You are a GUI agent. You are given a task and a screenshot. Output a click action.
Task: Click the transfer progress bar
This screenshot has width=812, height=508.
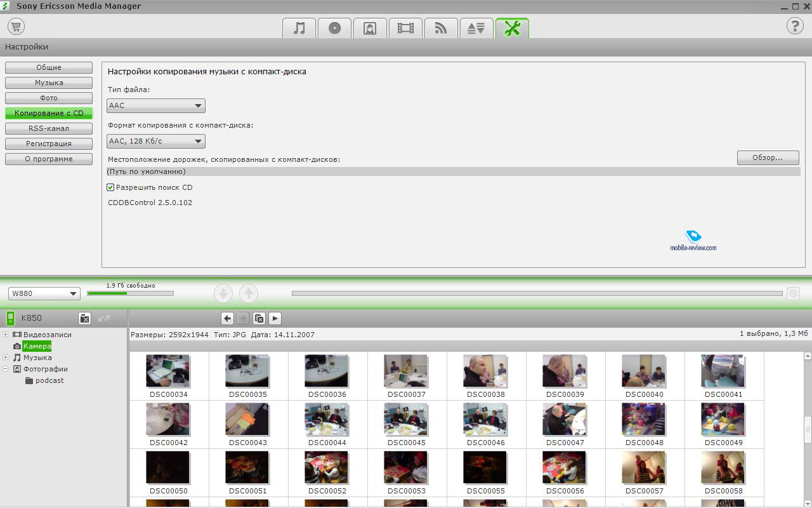click(x=537, y=293)
